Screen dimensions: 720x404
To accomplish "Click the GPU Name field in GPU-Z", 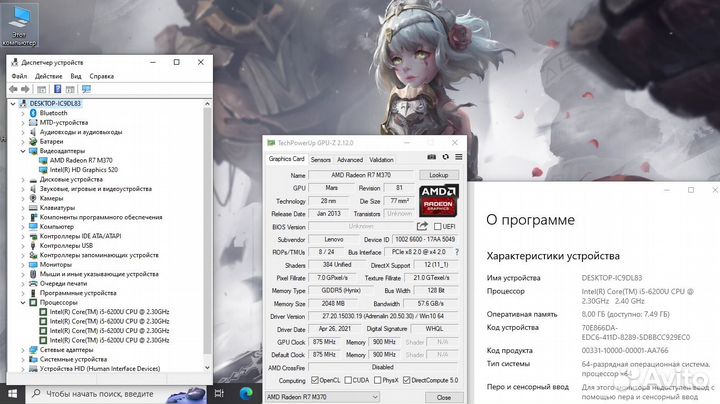I will [361, 175].
